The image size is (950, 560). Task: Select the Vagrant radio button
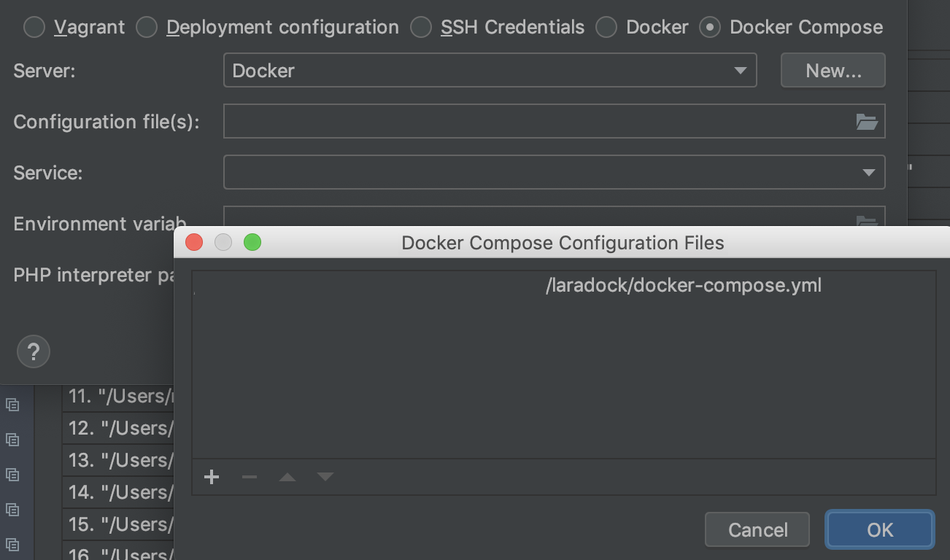pos(34,28)
